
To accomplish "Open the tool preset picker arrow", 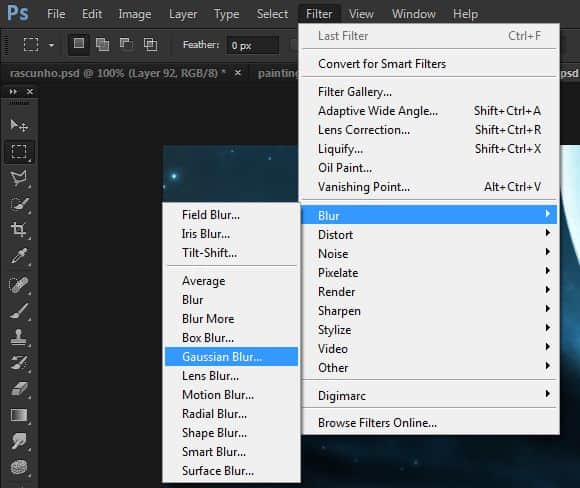I will tap(51, 45).
